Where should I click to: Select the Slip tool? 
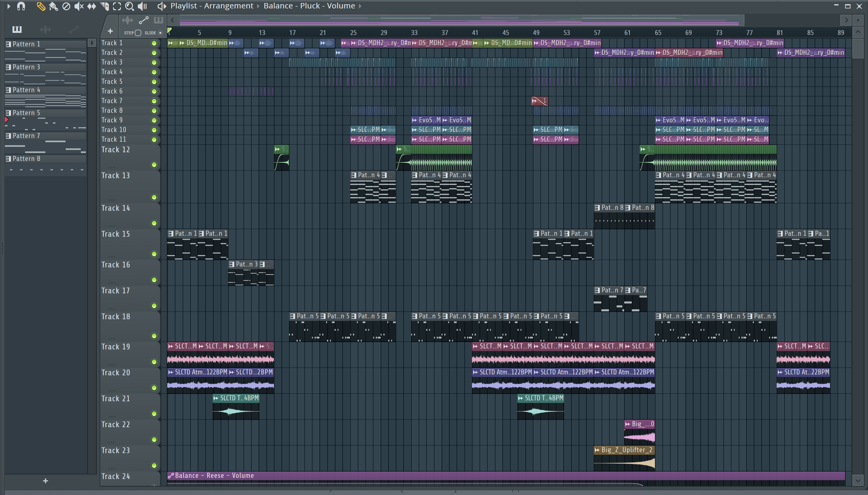91,6
